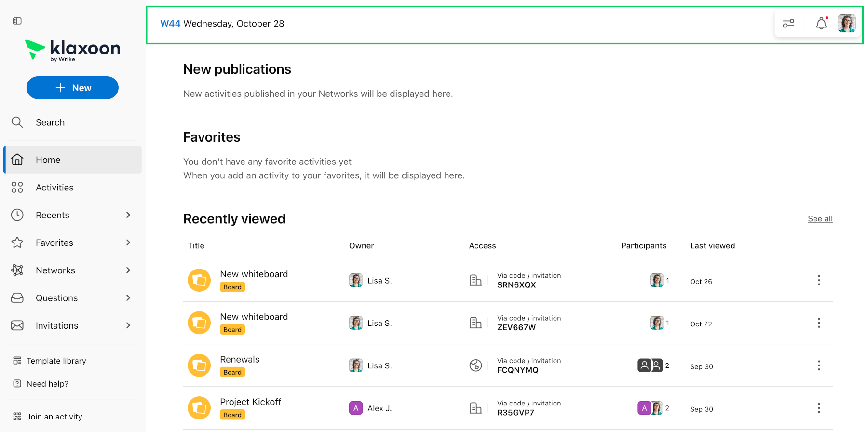
Task: Click the Participants column header
Action: 644,246
